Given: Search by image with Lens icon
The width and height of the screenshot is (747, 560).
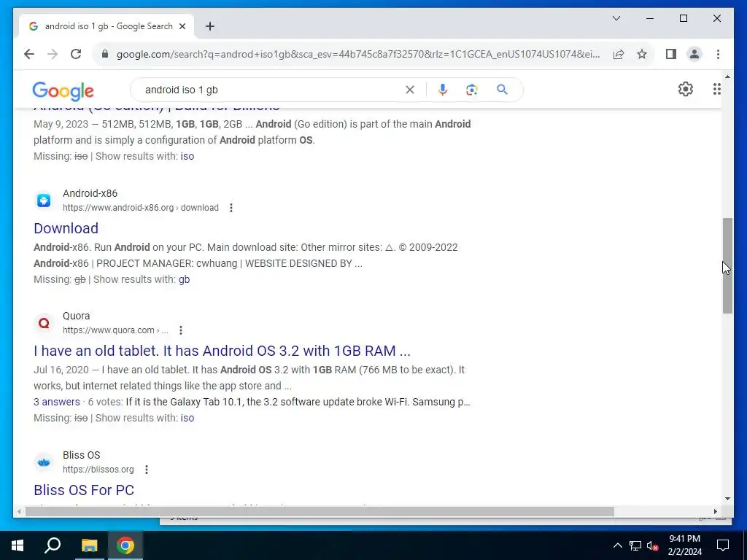Looking at the screenshot, I should [x=472, y=90].
